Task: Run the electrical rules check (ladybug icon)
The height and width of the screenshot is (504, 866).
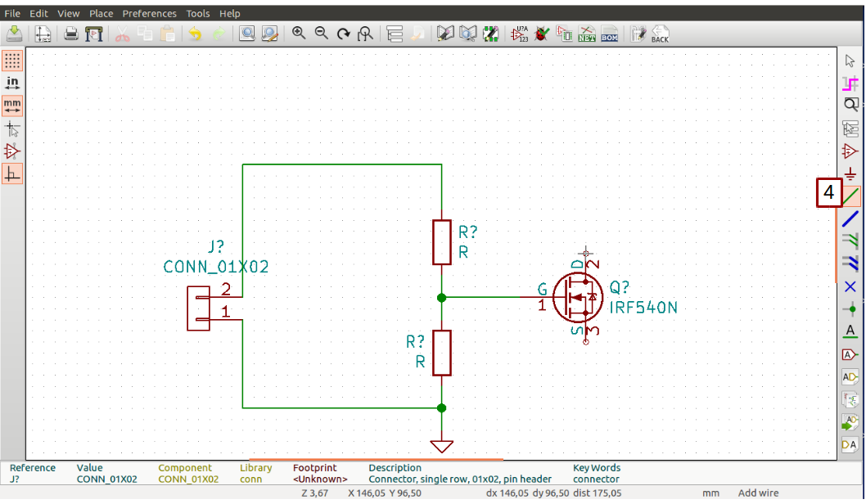Action: point(540,34)
